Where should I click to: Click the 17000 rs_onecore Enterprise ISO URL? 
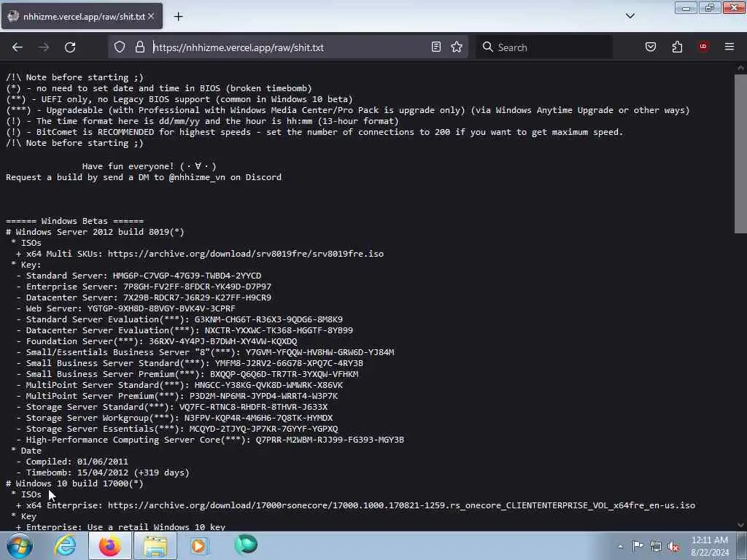click(401, 505)
